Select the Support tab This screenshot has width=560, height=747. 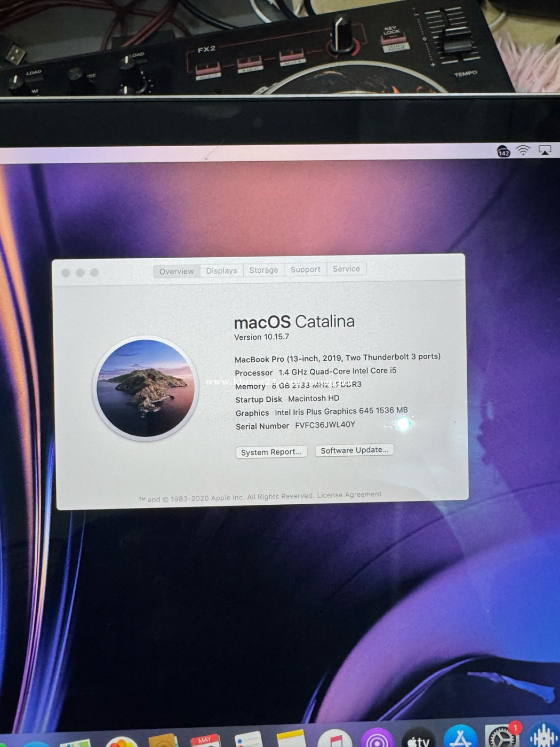306,269
